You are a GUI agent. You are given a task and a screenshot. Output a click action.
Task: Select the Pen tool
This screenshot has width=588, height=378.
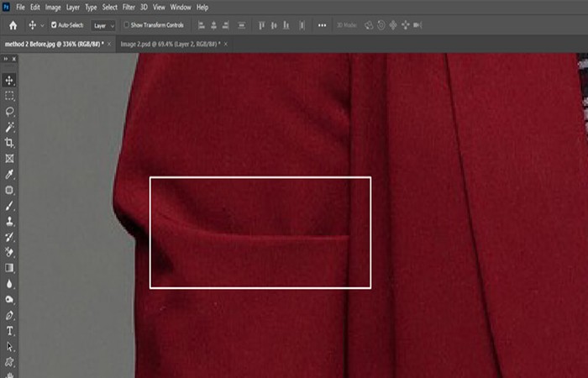coord(9,315)
